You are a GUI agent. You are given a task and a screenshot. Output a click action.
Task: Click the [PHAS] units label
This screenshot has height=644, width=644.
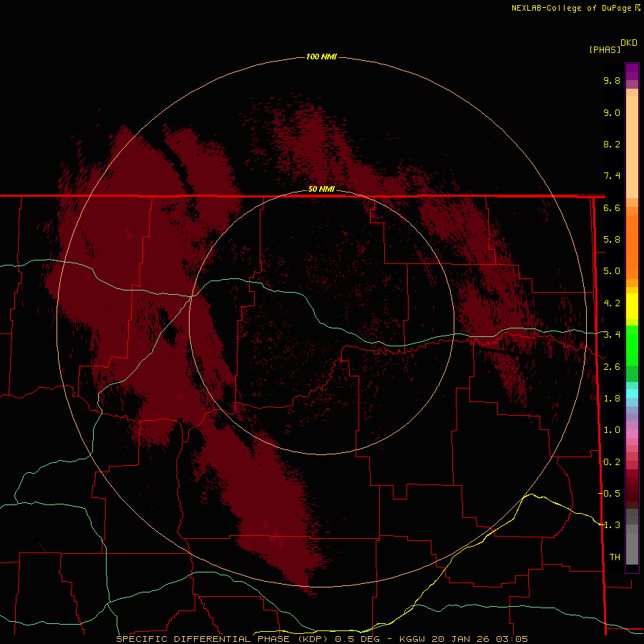605,49
